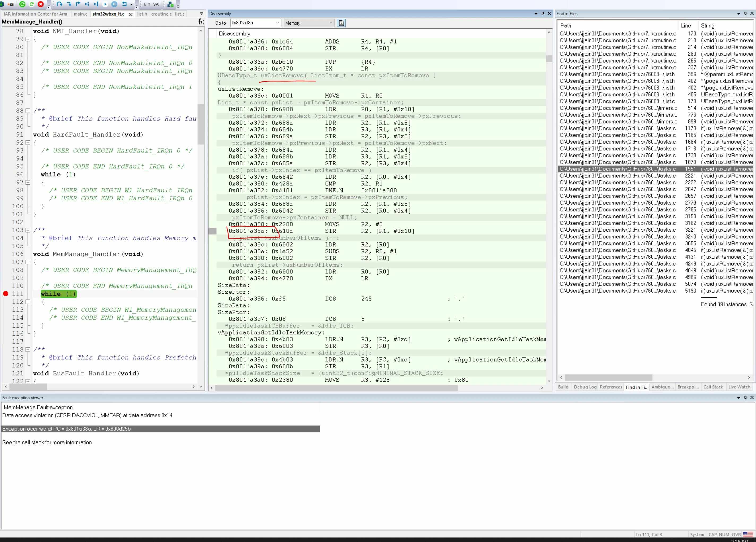756x542 pixels.
Task: Open the Live Watch tab
Action: coord(739,387)
